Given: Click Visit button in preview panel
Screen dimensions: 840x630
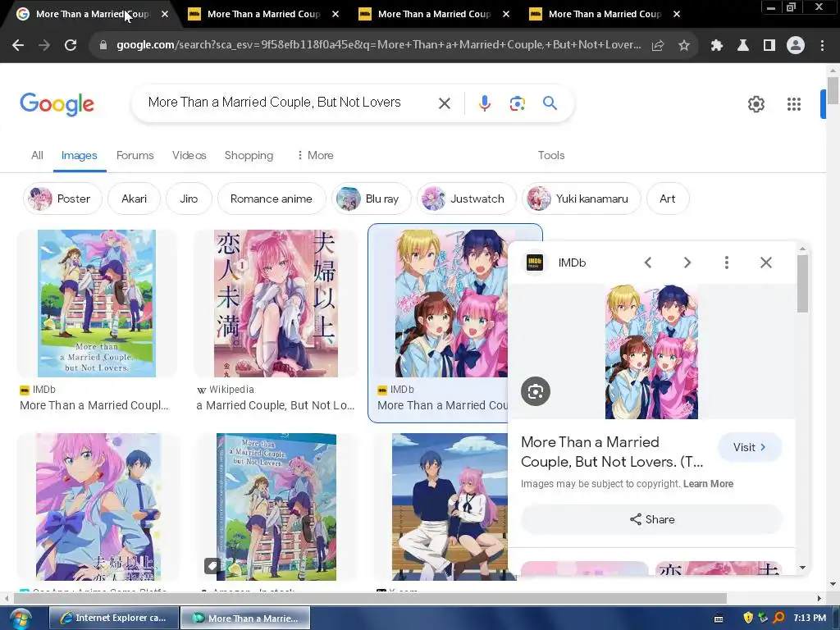Looking at the screenshot, I should (750, 447).
